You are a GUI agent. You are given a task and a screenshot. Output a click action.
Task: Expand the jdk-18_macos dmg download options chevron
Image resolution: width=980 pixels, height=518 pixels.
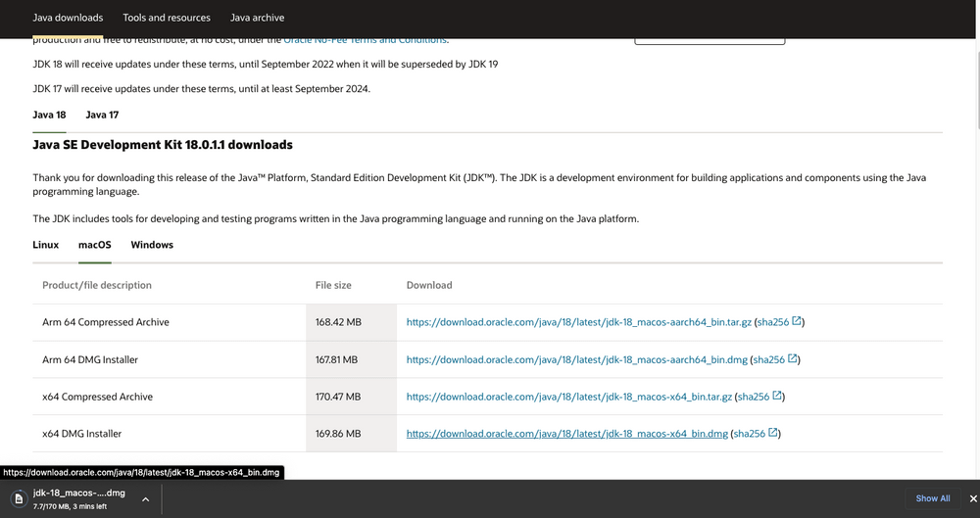pyautogui.click(x=145, y=498)
